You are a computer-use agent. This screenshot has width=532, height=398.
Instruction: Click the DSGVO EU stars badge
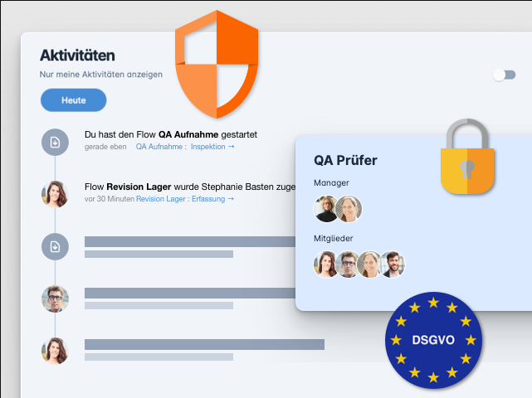(433, 340)
